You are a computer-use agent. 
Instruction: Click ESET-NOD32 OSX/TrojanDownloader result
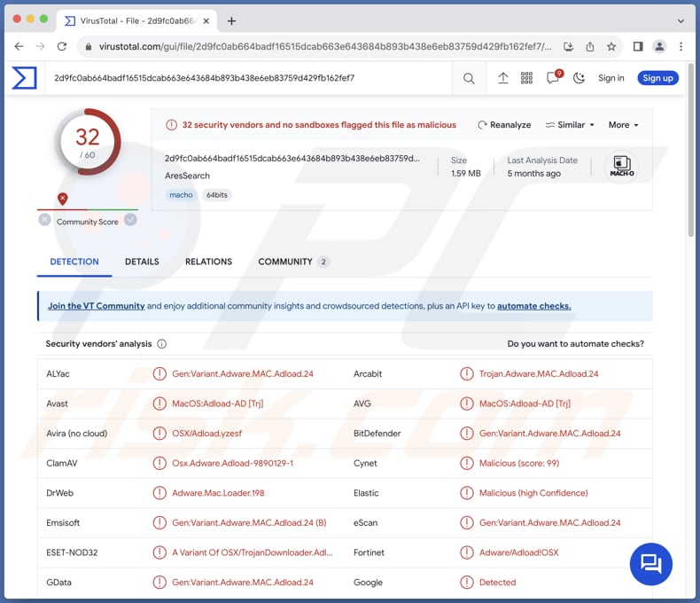click(253, 552)
